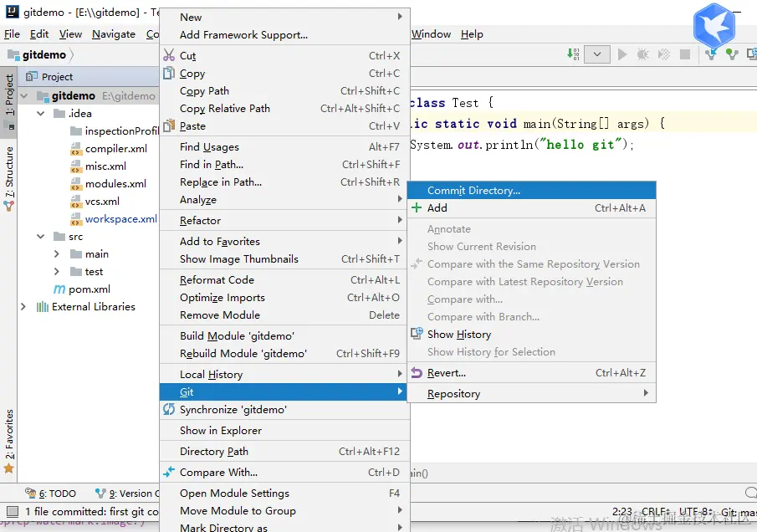The image size is (757, 532).
Task: Click the Debug bug icon
Action: click(642, 54)
